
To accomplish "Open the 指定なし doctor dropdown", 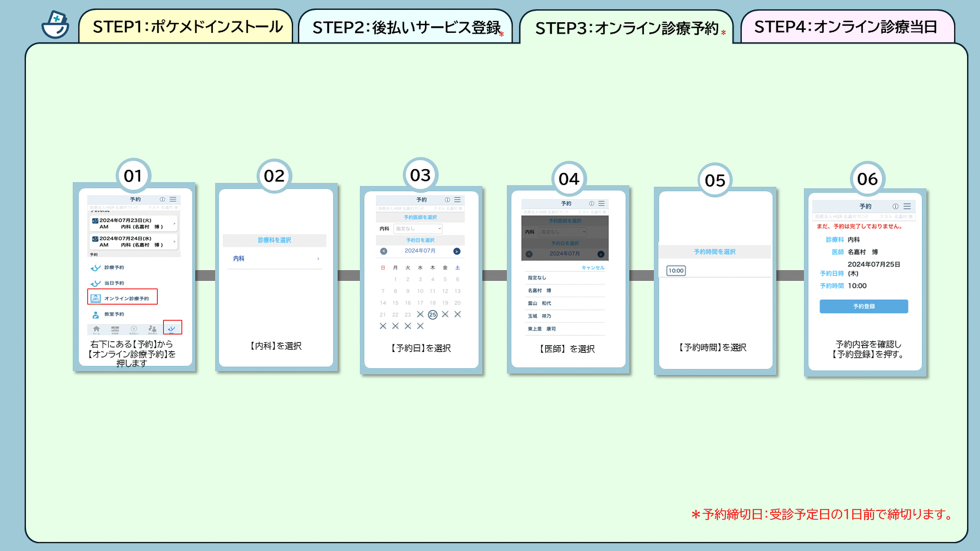I will coord(418,229).
